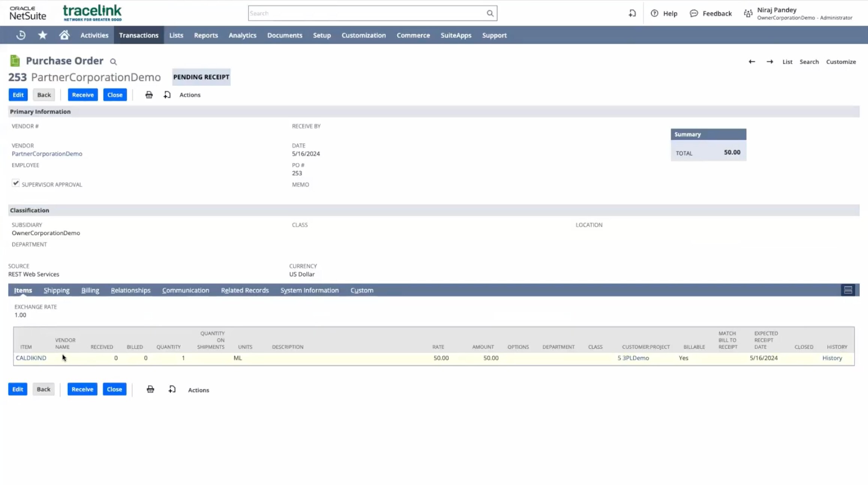Open the Transactions menu

click(x=139, y=35)
